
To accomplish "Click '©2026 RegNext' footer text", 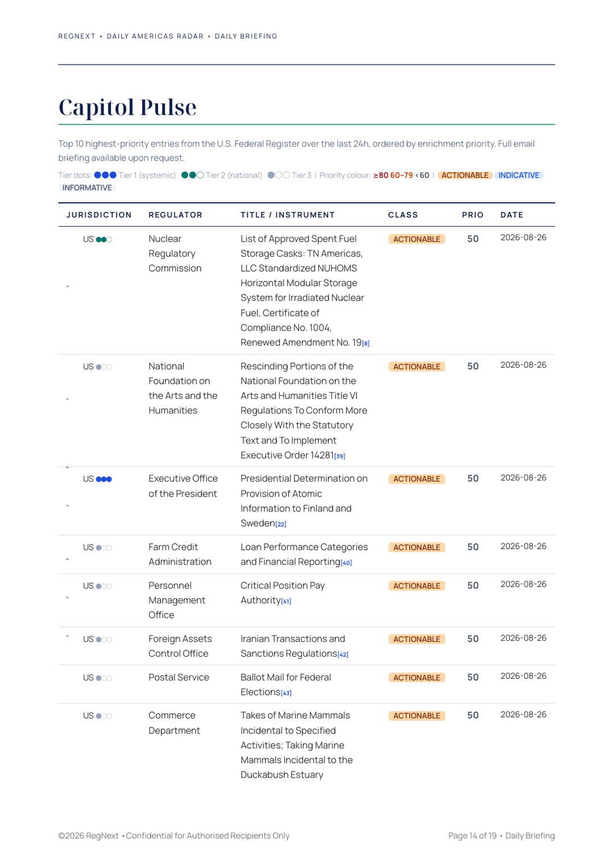I will click(x=89, y=836).
